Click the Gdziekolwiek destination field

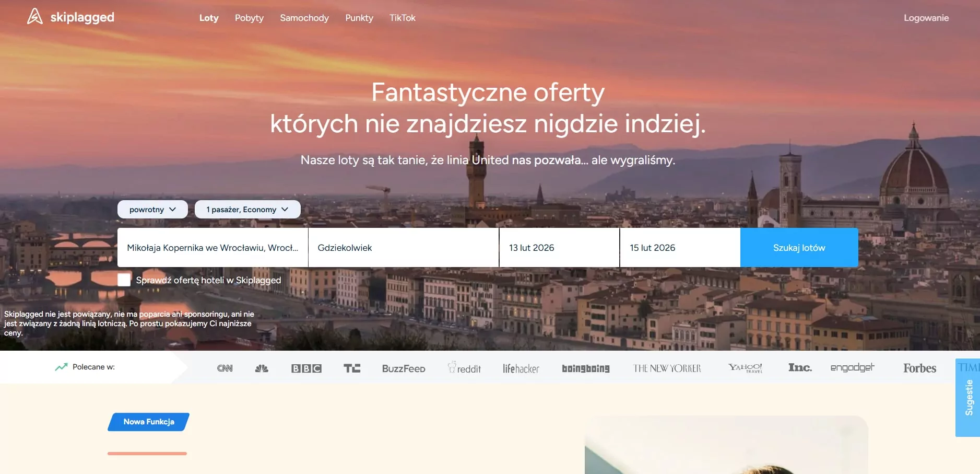403,248
